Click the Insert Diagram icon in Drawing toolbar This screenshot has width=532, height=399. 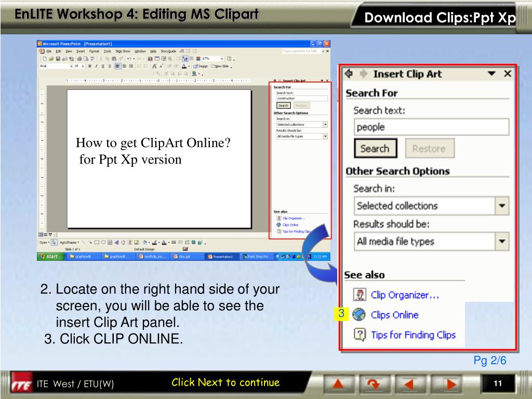click(123, 242)
